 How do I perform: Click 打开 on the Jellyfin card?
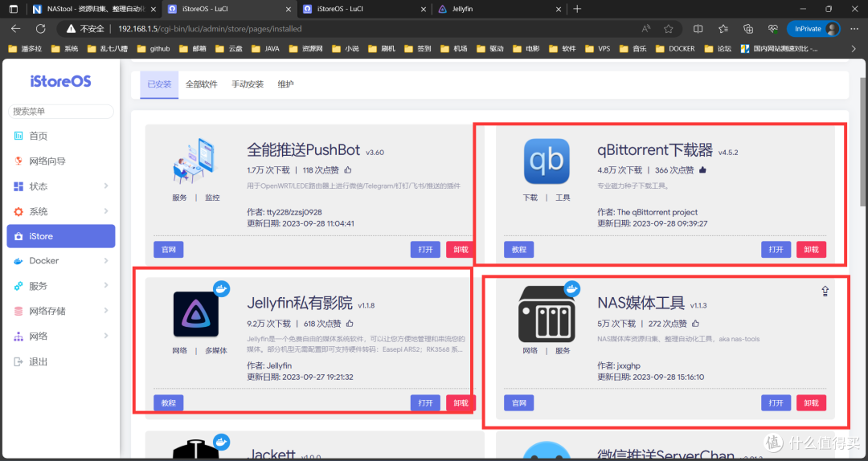[x=425, y=403]
